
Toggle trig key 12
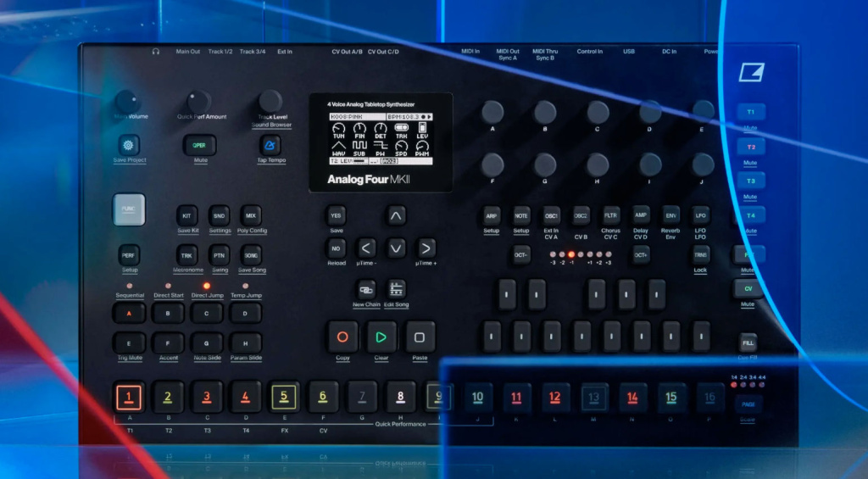point(554,397)
